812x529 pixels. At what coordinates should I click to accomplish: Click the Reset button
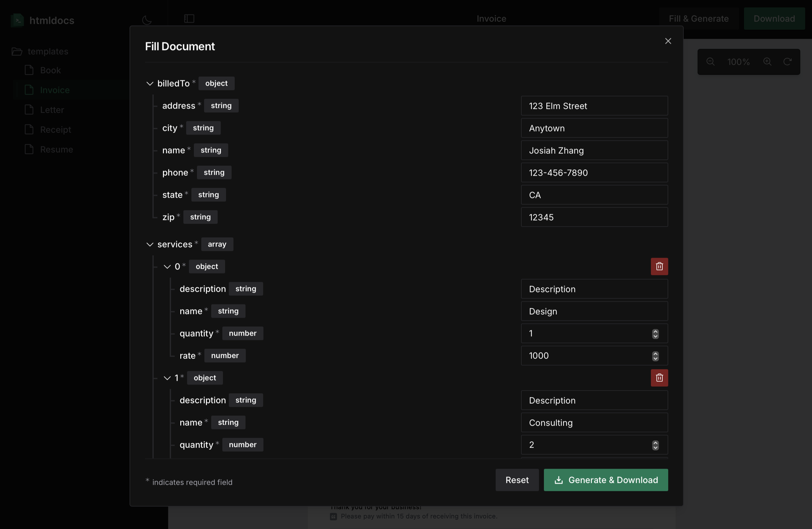pos(517,480)
